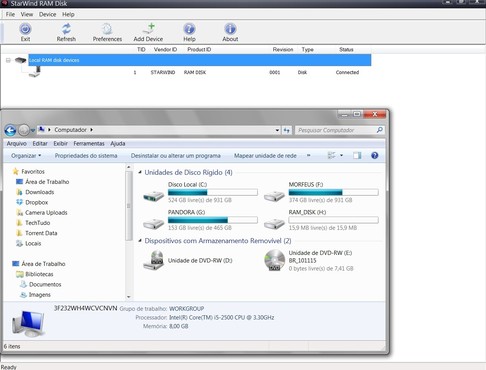The height and width of the screenshot is (370, 486).
Task: Select DVD-RW (E:) BR_101115 disc icon
Action: point(274,260)
